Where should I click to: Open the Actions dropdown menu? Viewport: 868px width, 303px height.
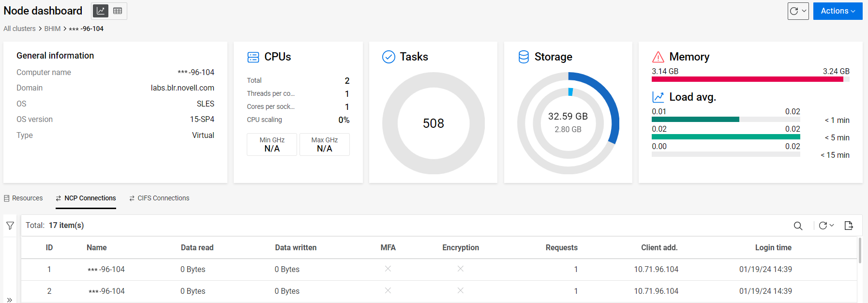[838, 11]
